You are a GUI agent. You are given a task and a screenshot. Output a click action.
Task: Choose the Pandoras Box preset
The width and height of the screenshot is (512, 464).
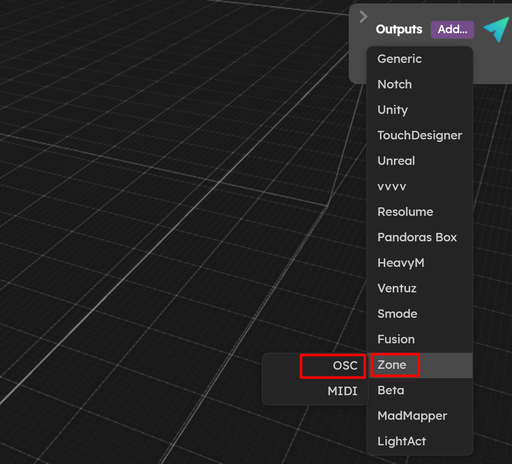coord(420,237)
